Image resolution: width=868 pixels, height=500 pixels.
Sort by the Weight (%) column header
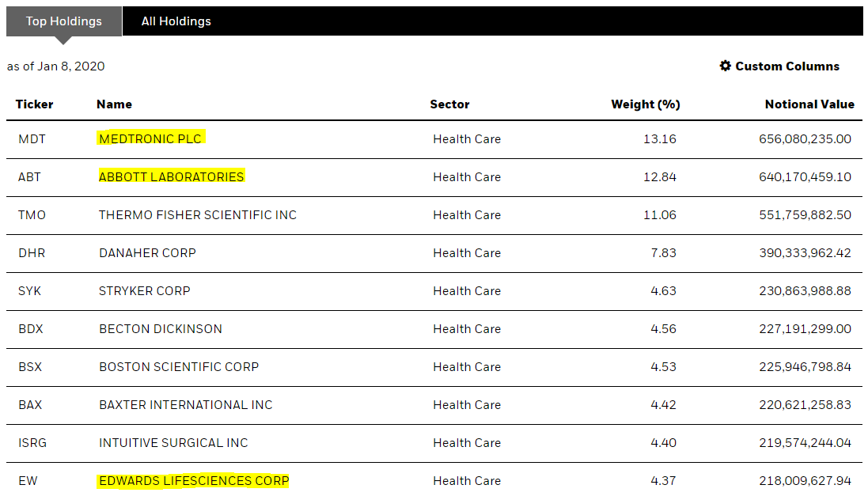[x=646, y=104]
